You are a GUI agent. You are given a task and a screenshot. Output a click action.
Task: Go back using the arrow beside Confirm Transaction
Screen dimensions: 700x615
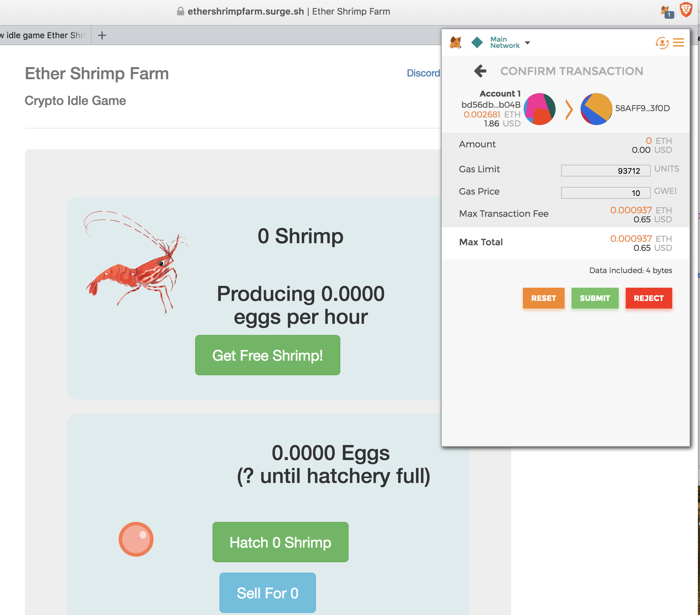(480, 71)
